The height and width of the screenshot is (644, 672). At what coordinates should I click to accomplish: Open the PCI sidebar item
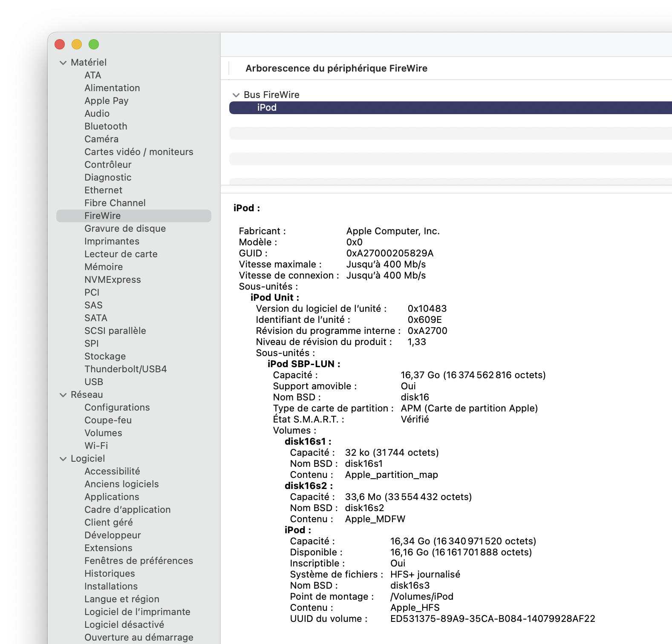(92, 293)
